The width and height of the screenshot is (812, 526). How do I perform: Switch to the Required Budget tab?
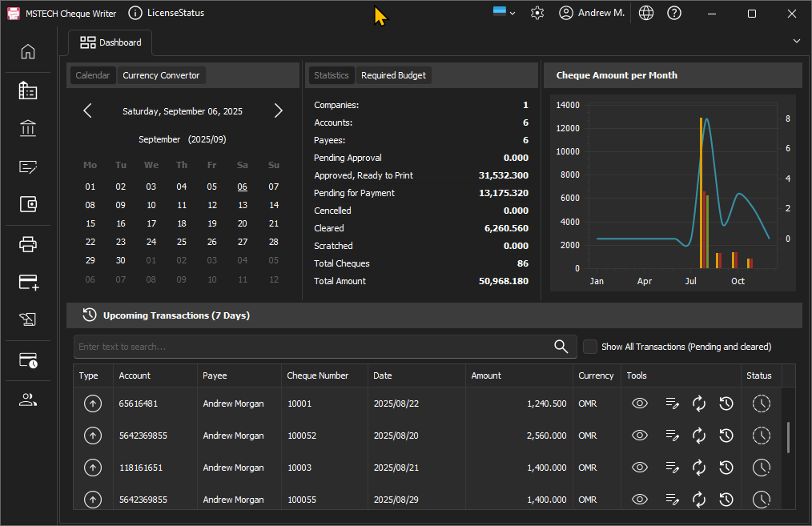[393, 75]
